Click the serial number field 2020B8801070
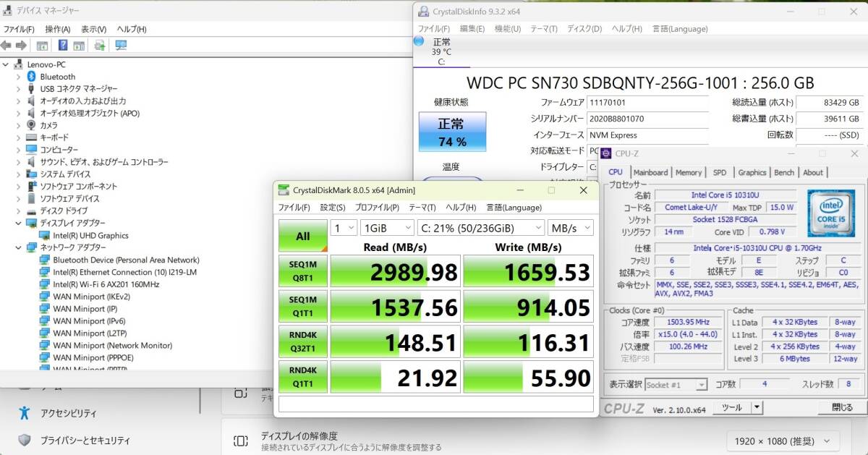 (647, 119)
